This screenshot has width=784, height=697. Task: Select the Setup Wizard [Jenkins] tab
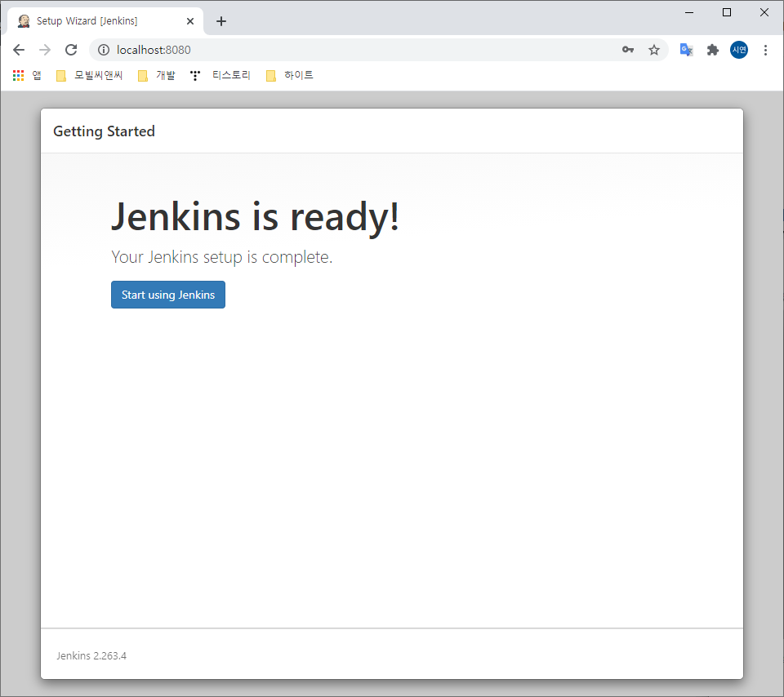pos(105,21)
